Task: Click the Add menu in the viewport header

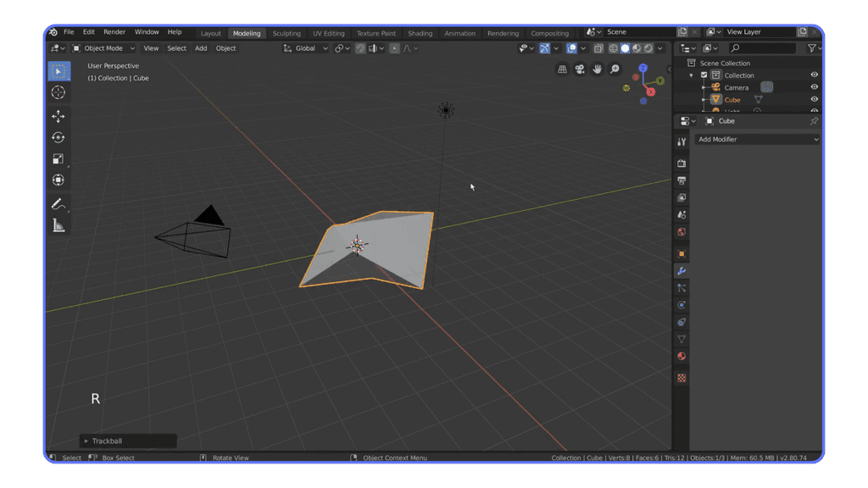Action: 200,48
